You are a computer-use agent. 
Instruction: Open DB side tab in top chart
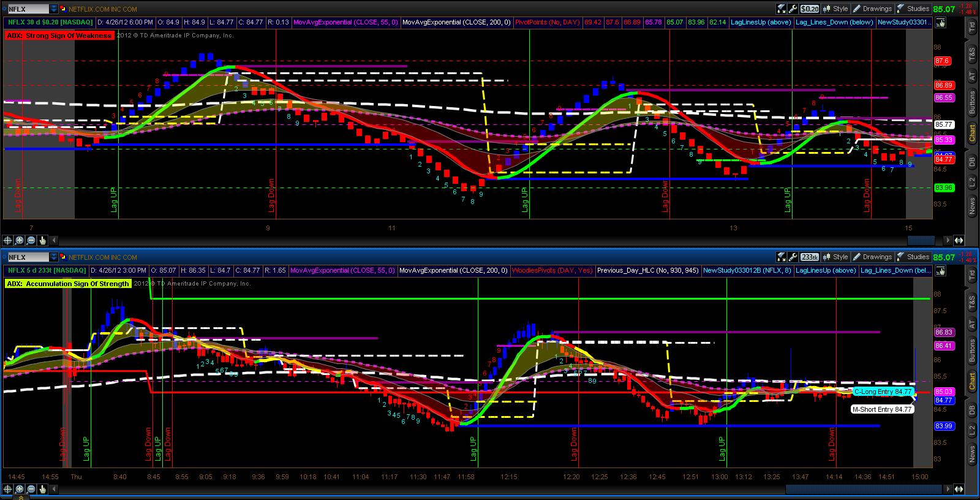pyautogui.click(x=972, y=162)
